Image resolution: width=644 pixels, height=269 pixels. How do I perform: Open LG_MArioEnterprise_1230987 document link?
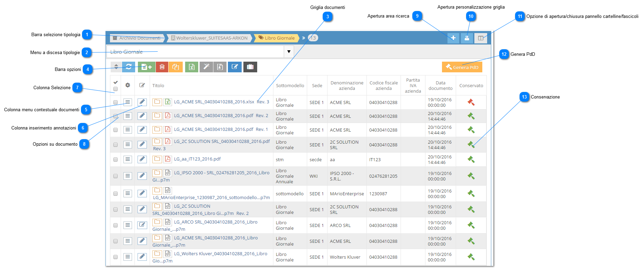[x=211, y=197]
